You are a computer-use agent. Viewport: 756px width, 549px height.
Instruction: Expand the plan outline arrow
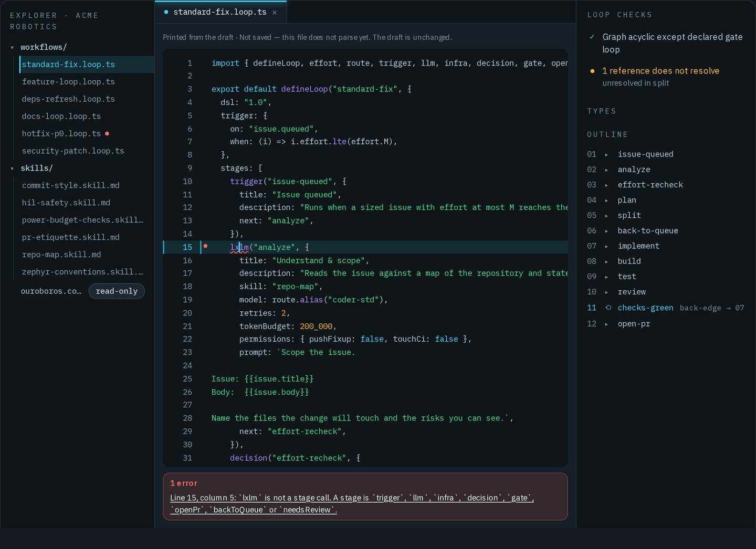click(606, 200)
